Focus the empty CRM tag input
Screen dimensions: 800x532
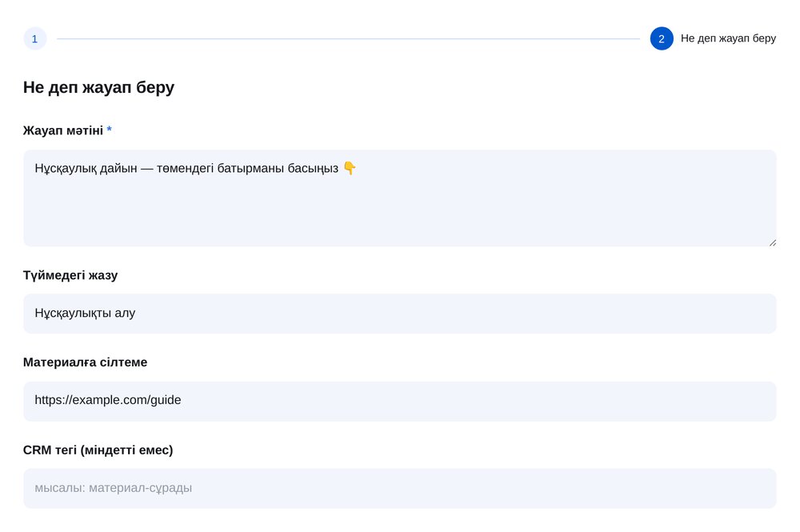399,488
